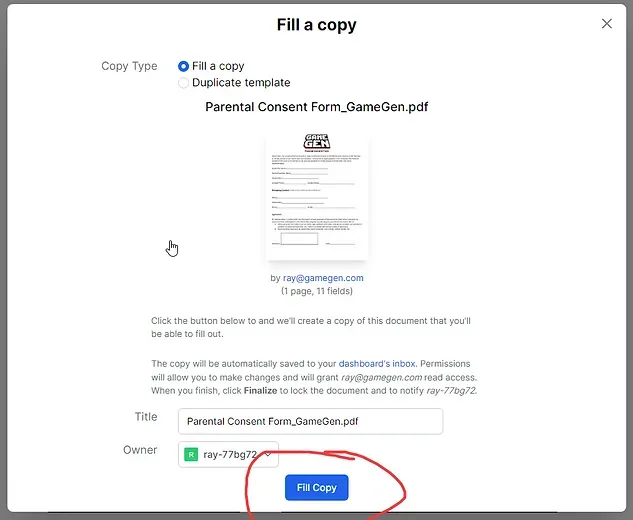Screen dimensions: 633x520
Task: Choose the Duplicate template radio option
Action: (x=183, y=83)
